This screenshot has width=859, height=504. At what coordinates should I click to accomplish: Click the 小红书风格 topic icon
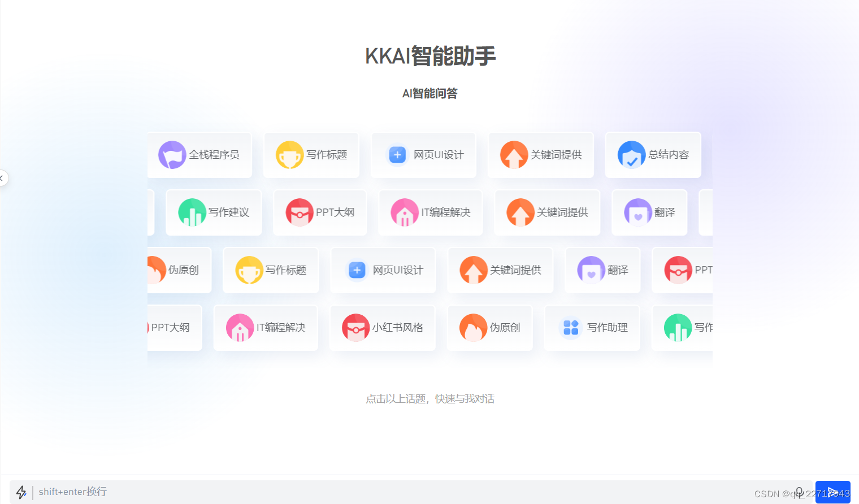coord(356,327)
